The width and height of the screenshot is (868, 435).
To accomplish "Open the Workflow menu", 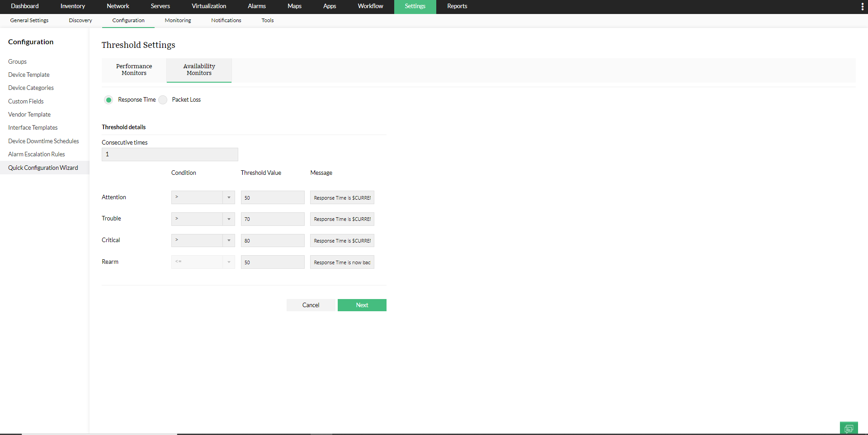I will (x=371, y=6).
